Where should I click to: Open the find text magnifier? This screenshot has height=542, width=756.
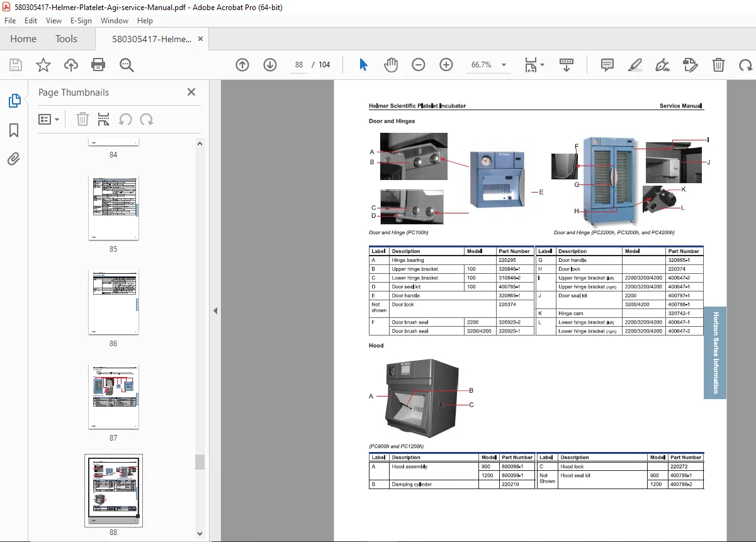pos(127,65)
